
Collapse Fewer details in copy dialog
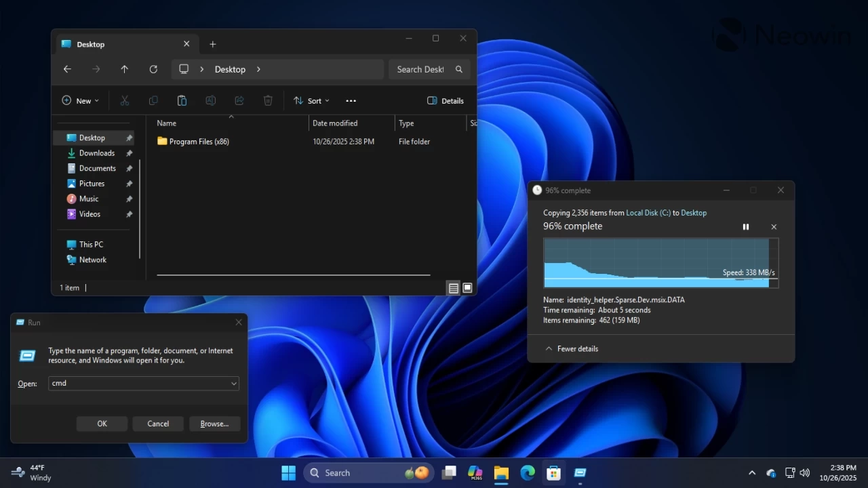pyautogui.click(x=572, y=348)
